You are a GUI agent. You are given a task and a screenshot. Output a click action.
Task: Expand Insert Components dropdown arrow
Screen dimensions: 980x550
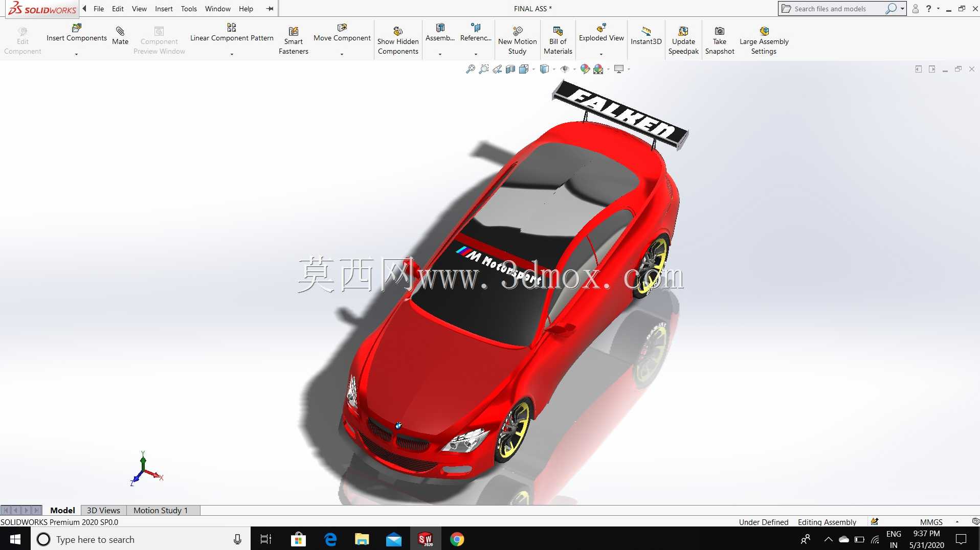76,54
